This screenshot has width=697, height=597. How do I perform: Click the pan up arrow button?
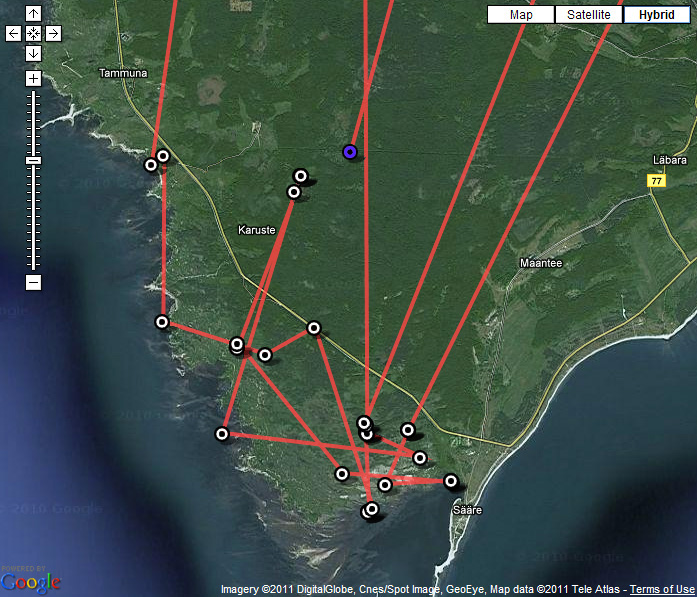(33, 14)
